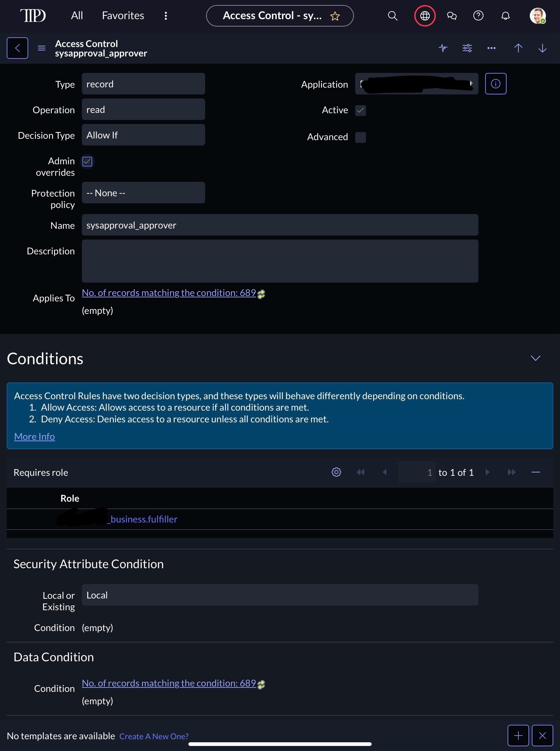
Task: Open the All menu
Action: pyautogui.click(x=77, y=15)
